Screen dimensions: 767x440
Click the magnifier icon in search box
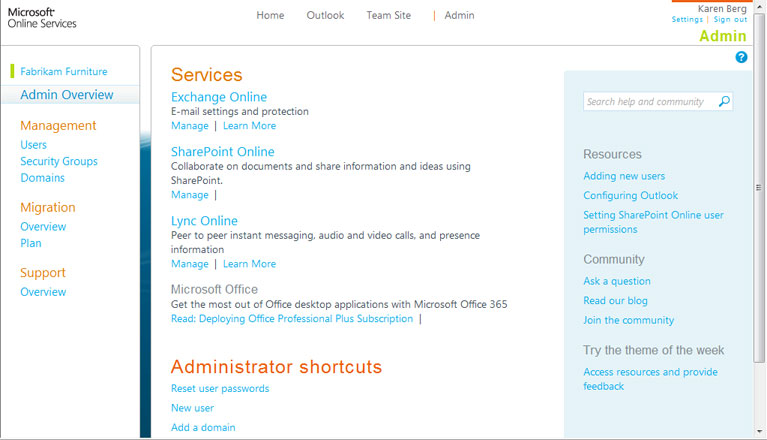pyautogui.click(x=724, y=101)
